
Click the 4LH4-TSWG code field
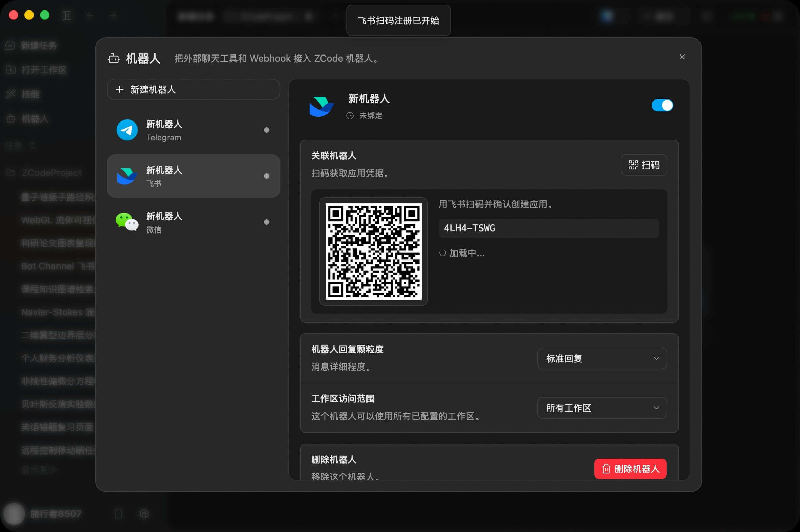tap(549, 228)
